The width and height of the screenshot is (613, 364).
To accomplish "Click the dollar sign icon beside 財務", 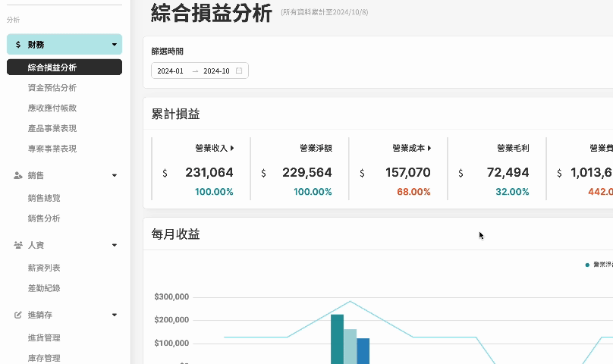I will pyautogui.click(x=18, y=45).
